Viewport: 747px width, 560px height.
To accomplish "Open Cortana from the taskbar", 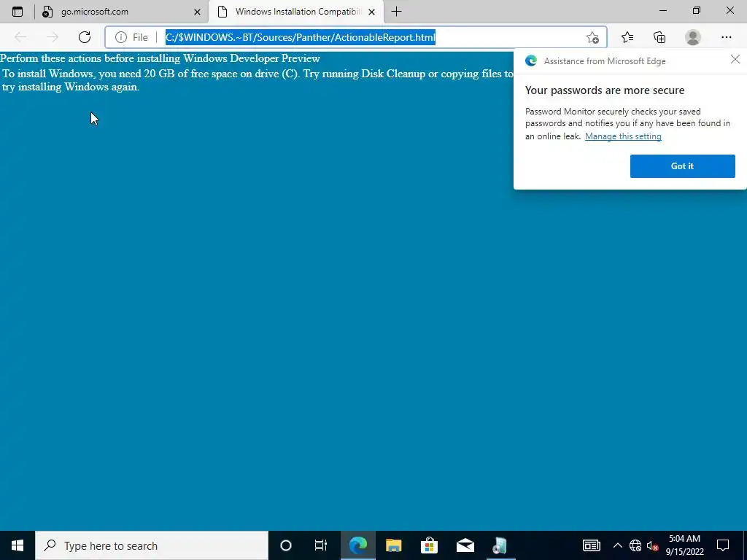I will coord(285,545).
